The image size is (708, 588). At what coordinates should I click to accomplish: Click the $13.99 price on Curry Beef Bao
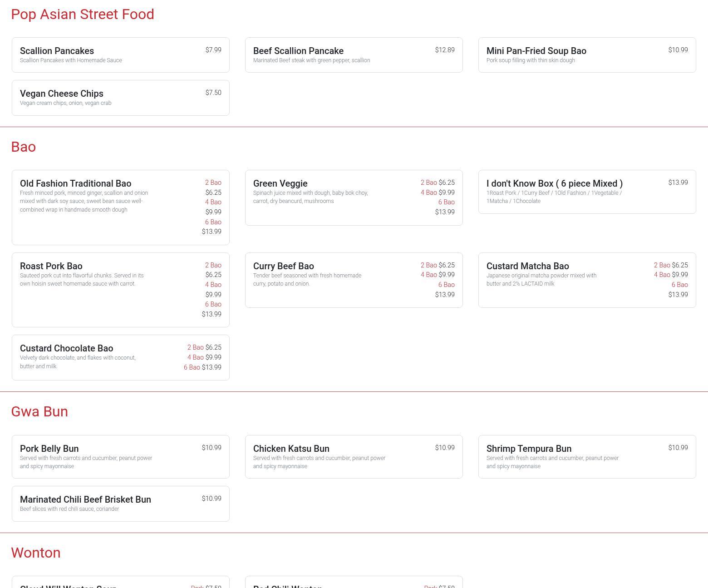click(x=445, y=295)
